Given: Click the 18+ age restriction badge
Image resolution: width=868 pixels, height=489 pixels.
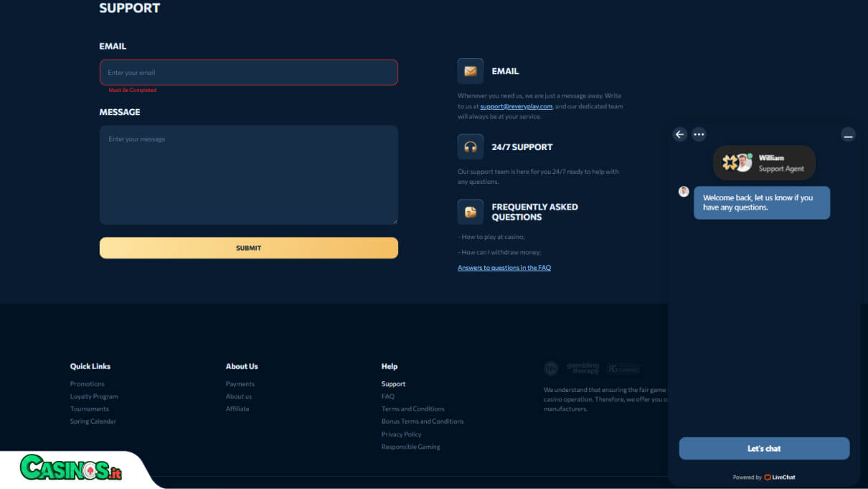Looking at the screenshot, I should click(551, 368).
